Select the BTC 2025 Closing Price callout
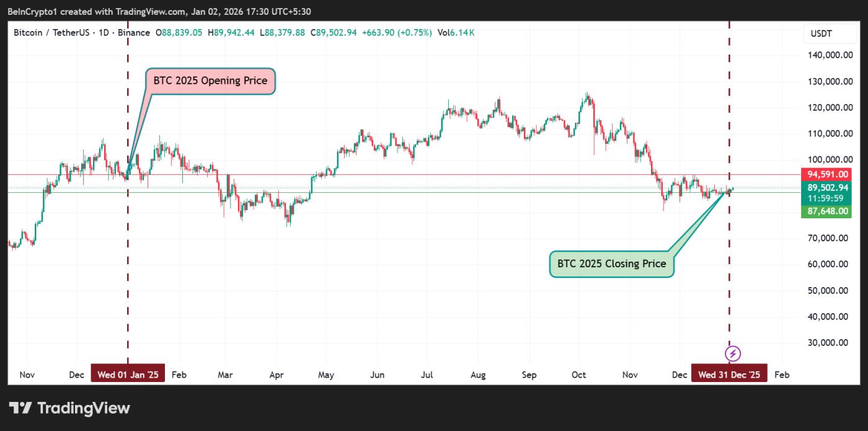 pyautogui.click(x=611, y=264)
